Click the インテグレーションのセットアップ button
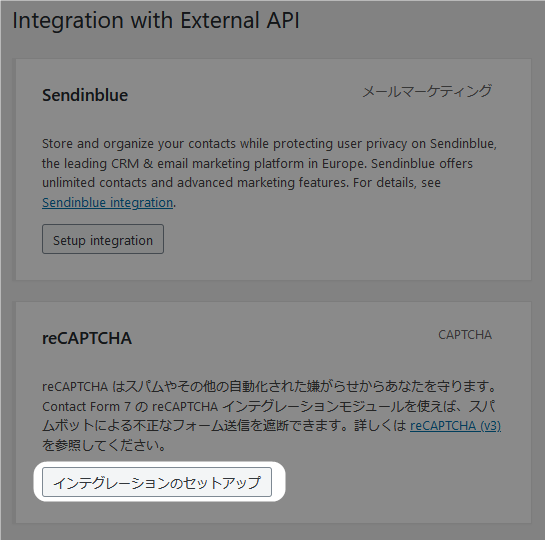The width and height of the screenshot is (545, 540). tap(157, 482)
